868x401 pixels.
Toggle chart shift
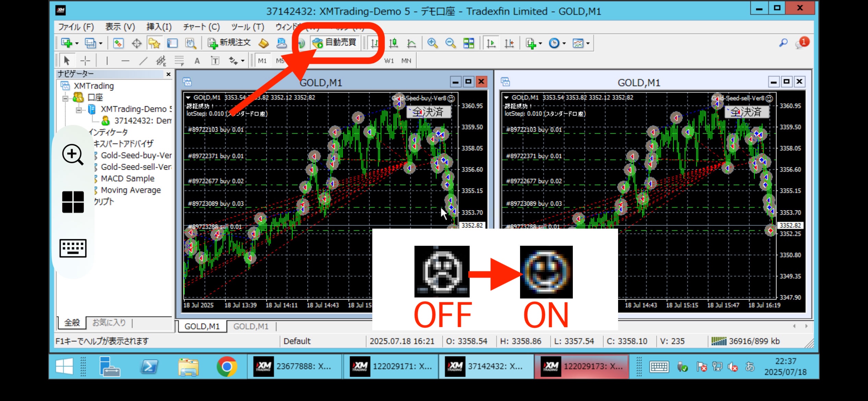click(x=509, y=43)
